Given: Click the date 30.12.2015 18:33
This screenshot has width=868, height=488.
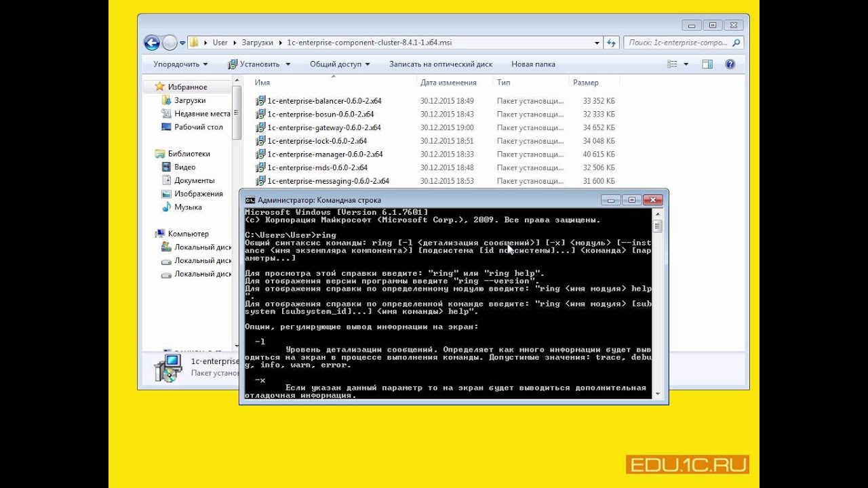Looking at the screenshot, I should coord(447,154).
